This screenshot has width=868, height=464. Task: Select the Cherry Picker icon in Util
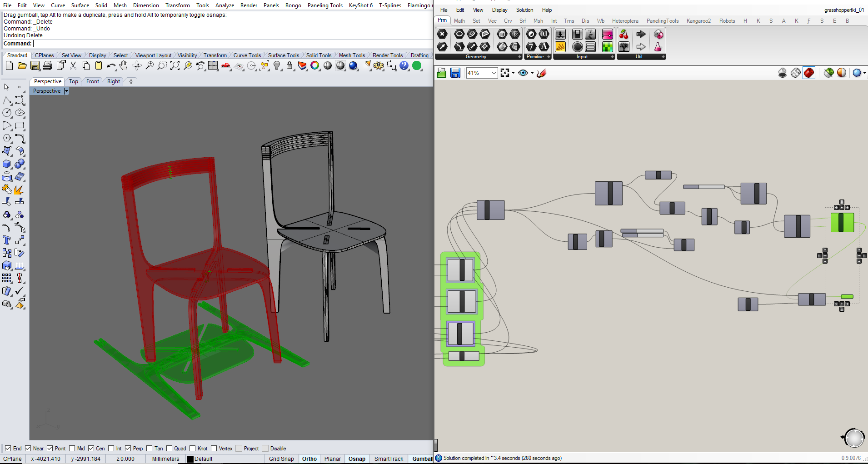pos(624,34)
